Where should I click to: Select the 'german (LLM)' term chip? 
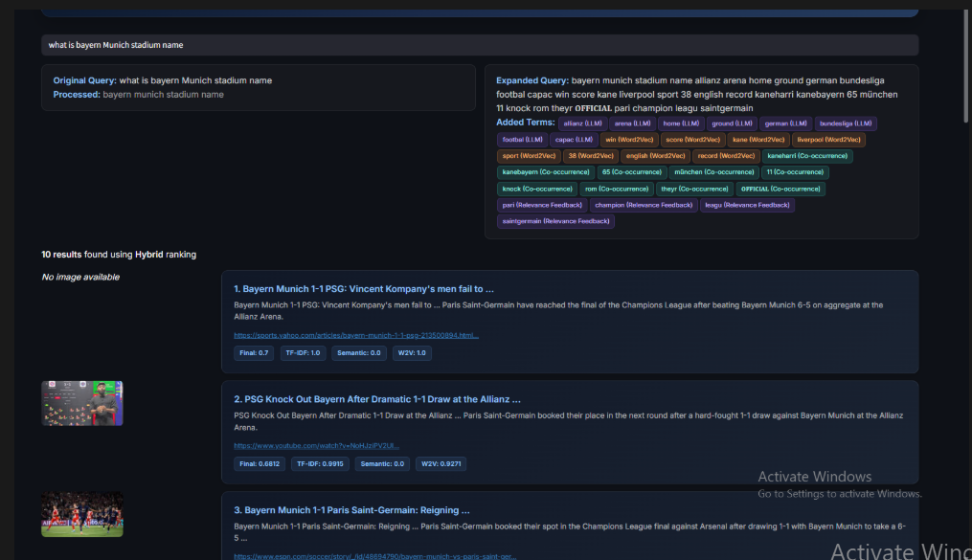point(785,123)
